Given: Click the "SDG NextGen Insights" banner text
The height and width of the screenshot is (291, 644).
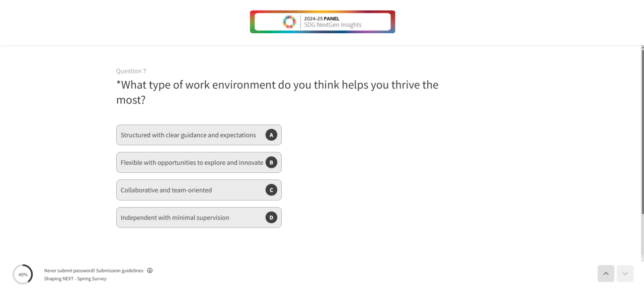Looking at the screenshot, I should pyautogui.click(x=333, y=25).
